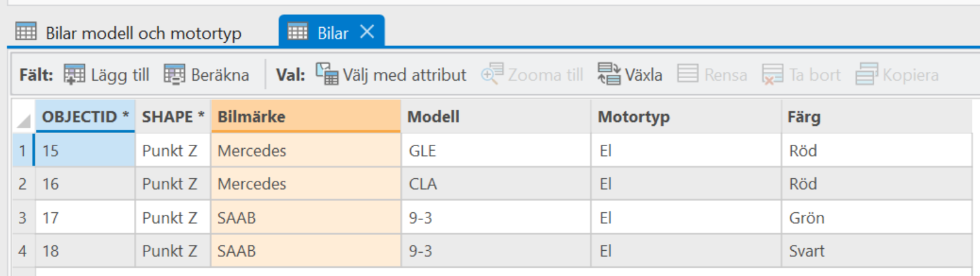This screenshot has width=980, height=276.
Task: Select the Bilar tab
Action: (x=332, y=33)
